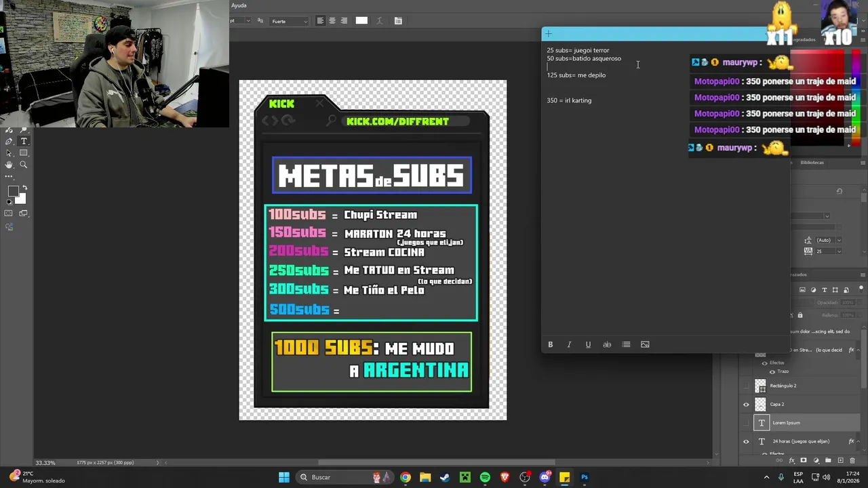Change screen mode icon in toolbar
The width and height of the screenshot is (868, 488).
click(x=23, y=213)
